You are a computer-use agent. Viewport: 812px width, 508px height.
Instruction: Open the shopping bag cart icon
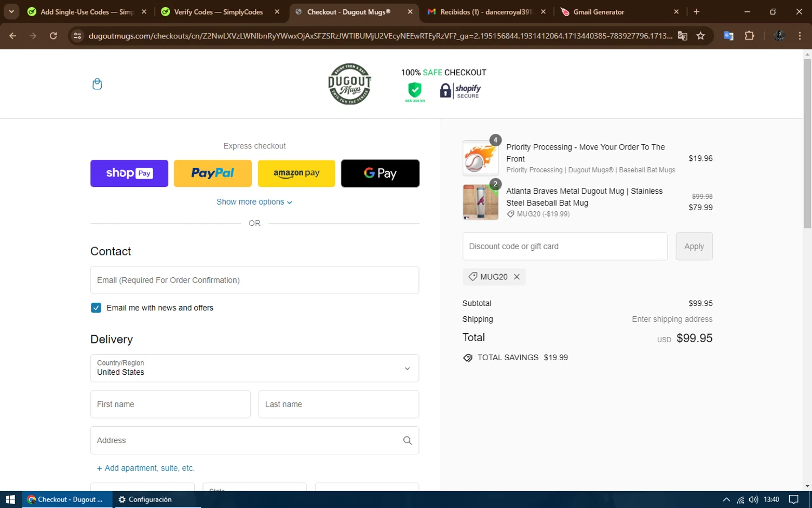[97, 84]
